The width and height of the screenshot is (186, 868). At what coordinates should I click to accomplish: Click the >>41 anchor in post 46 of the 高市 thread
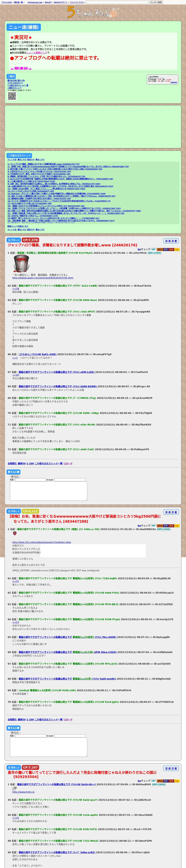click(16, 818)
